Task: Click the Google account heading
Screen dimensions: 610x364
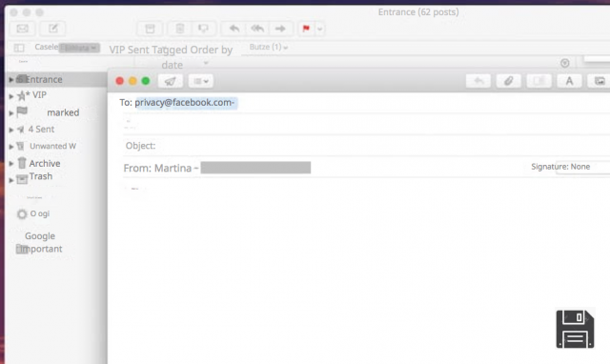Action: click(40, 236)
